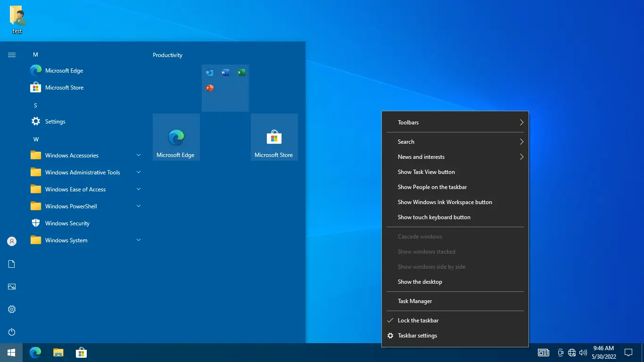Viewport: 644px width, 362px height.
Task: Open the Office apps tile folder
Action: pyautogui.click(x=225, y=88)
